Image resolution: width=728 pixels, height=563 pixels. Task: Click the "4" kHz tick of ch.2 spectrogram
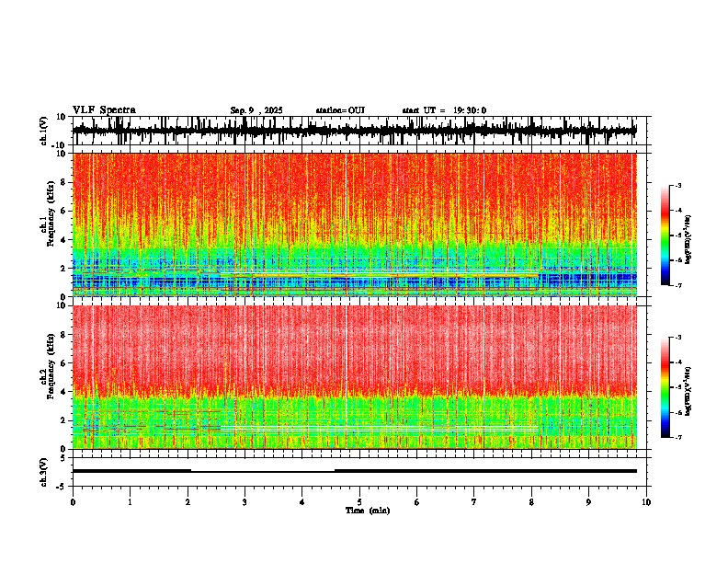pyautogui.click(x=63, y=392)
